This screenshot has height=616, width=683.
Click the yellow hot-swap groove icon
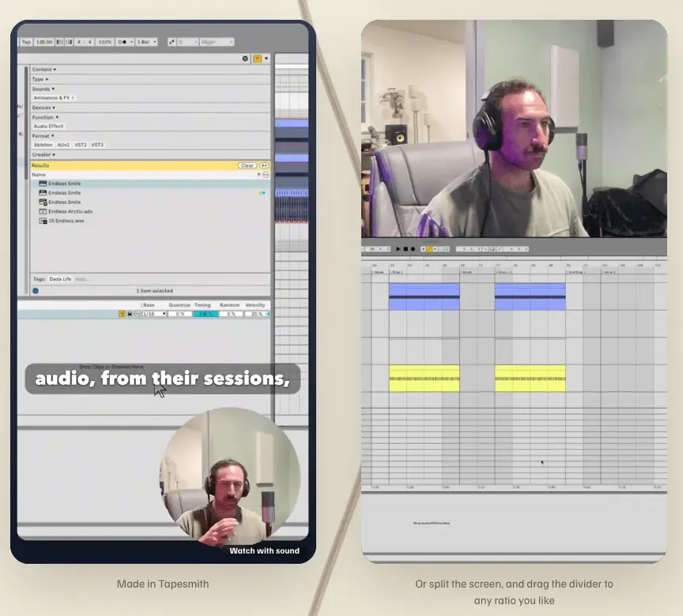coord(122,314)
